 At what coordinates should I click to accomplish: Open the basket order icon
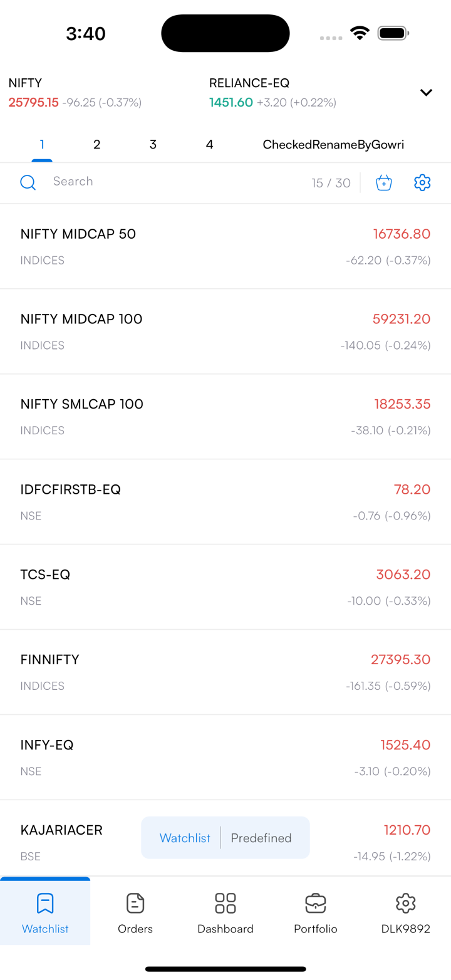[x=384, y=182]
